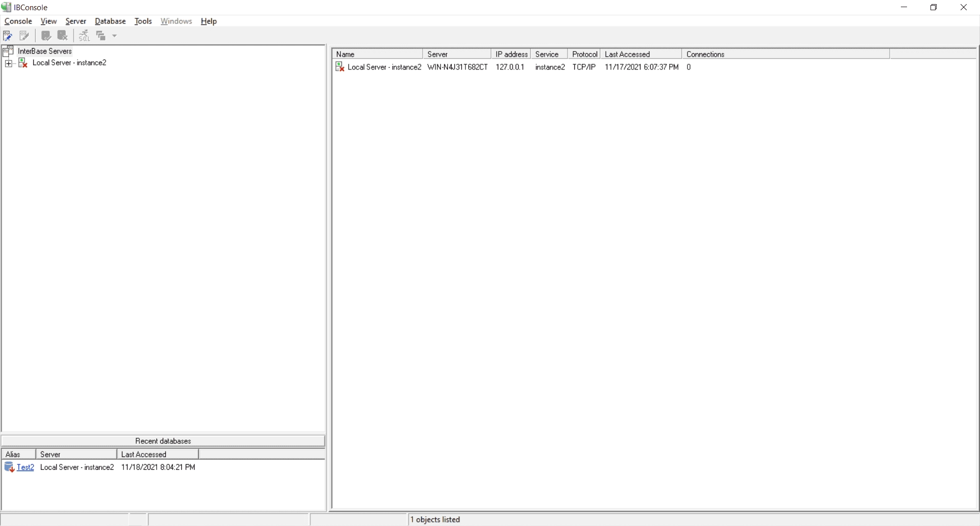Click the connections count 0 cell
Viewport: 980px width, 526px height.
[689, 67]
